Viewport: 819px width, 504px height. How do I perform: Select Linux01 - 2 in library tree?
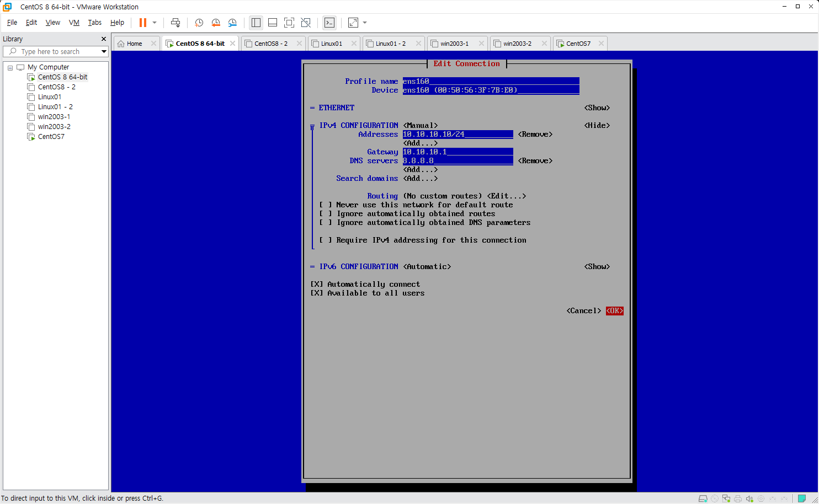click(55, 107)
